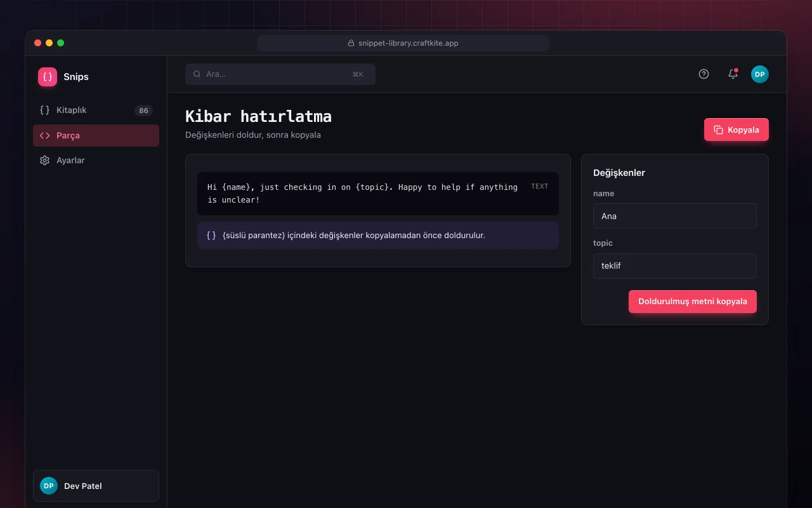Click the ⌘K shortcut hint
The width and height of the screenshot is (812, 508).
pyautogui.click(x=358, y=74)
